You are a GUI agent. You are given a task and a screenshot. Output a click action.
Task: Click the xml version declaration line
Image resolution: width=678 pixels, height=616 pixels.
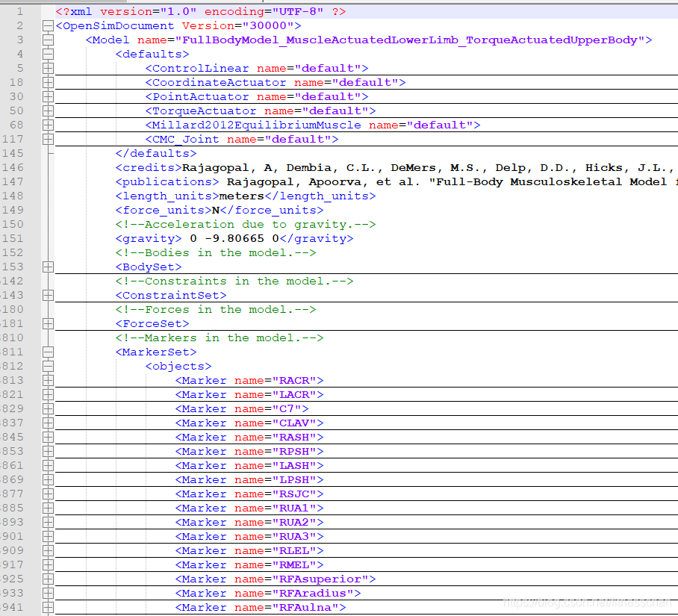tap(201, 12)
